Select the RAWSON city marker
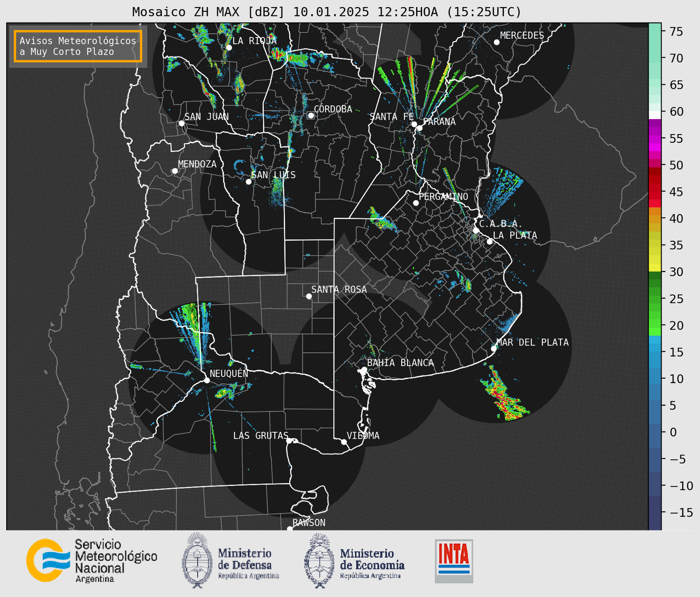 290,529
